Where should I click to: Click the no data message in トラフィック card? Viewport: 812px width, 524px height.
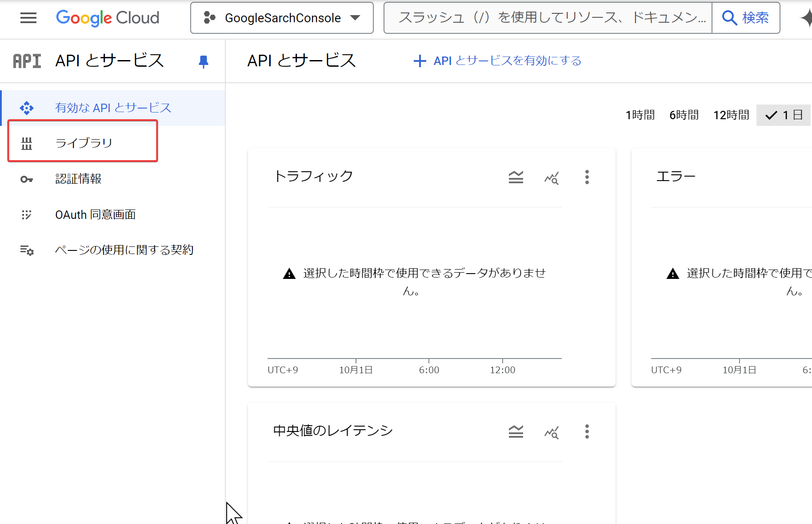[x=424, y=282]
